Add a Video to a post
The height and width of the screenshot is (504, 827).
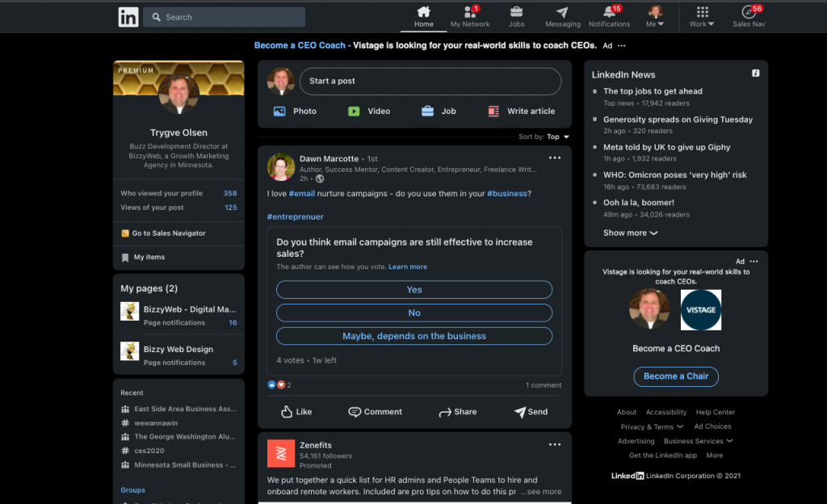[368, 111]
